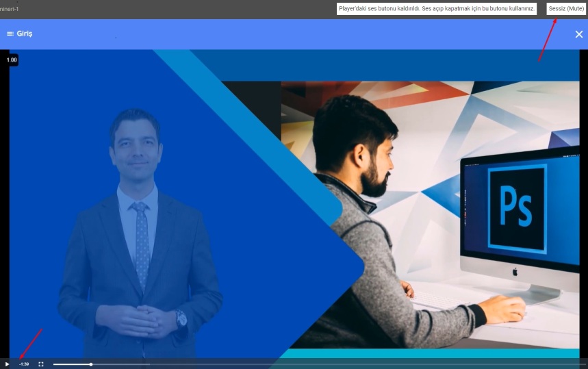
Task: Click the "Player'daki ses butonu kaldırıldı" notice
Action: pos(436,9)
